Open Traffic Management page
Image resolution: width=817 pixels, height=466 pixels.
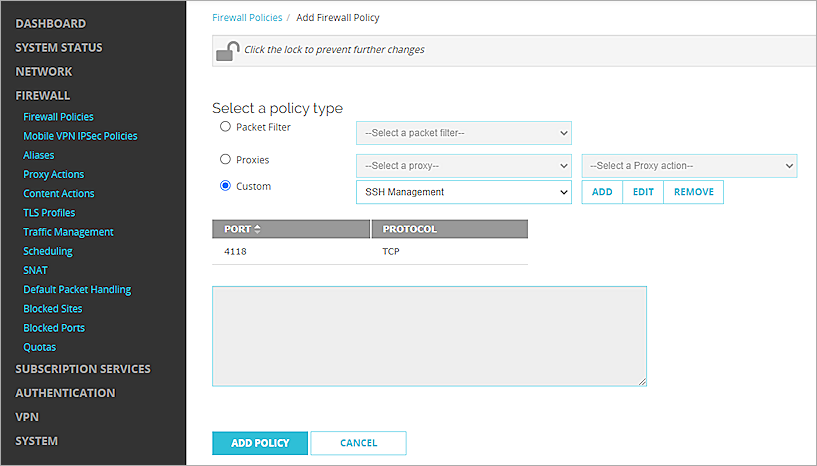[68, 232]
